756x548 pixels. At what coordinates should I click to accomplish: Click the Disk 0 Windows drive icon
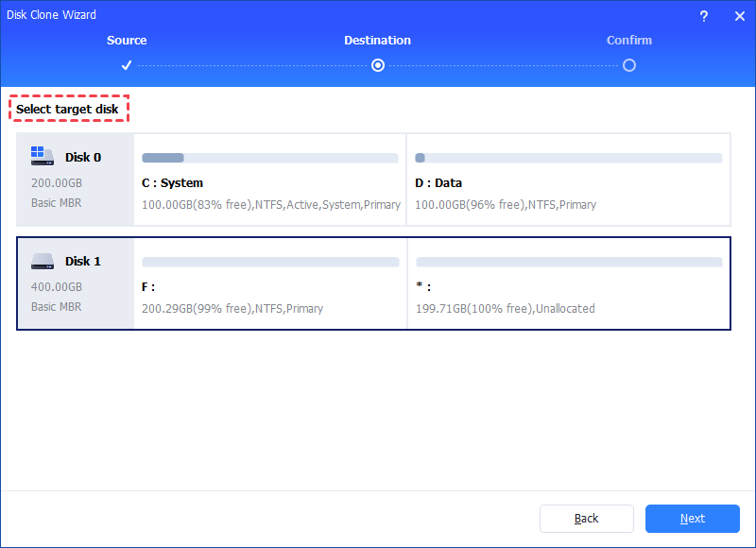43,157
